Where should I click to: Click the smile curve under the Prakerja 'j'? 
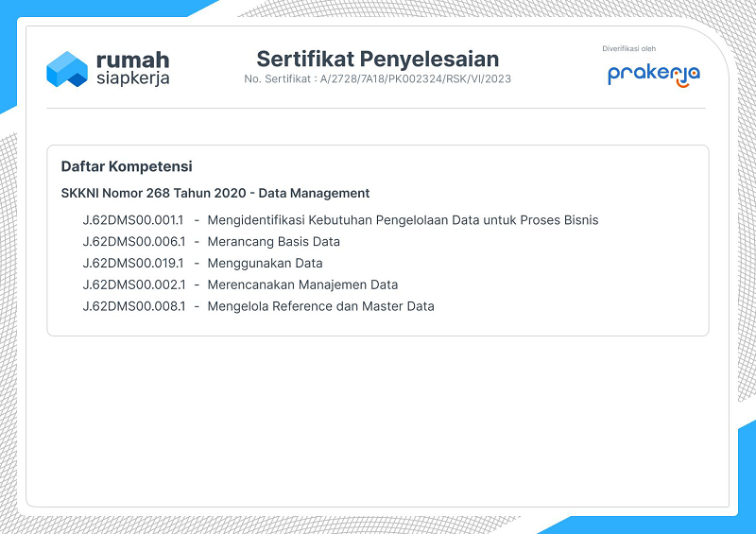coord(682,84)
